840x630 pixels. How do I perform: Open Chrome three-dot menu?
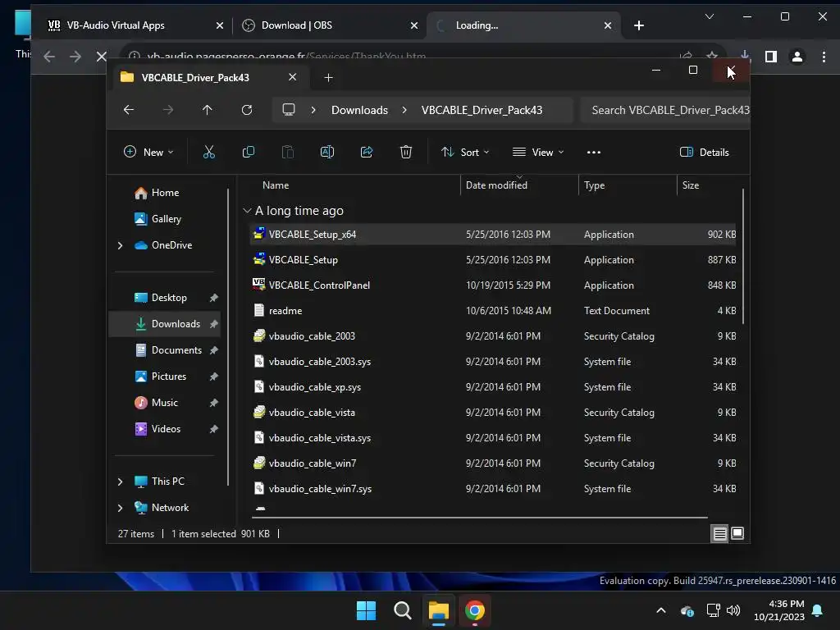(824, 57)
